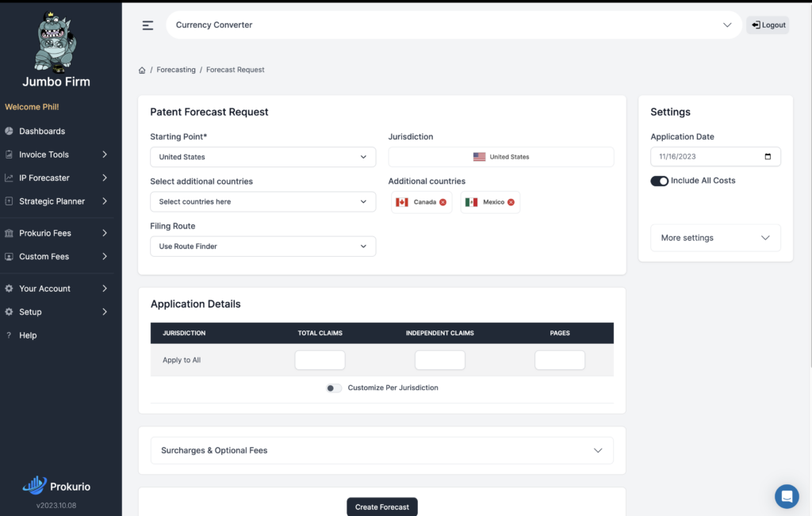This screenshot has height=516, width=812.
Task: Click the Help question mark icon
Action: pyautogui.click(x=9, y=335)
